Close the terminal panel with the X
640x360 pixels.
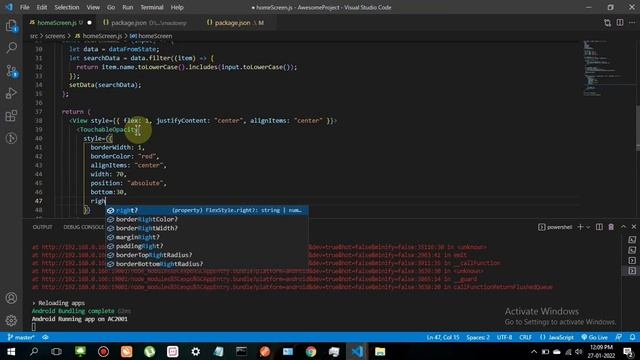(x=634, y=227)
